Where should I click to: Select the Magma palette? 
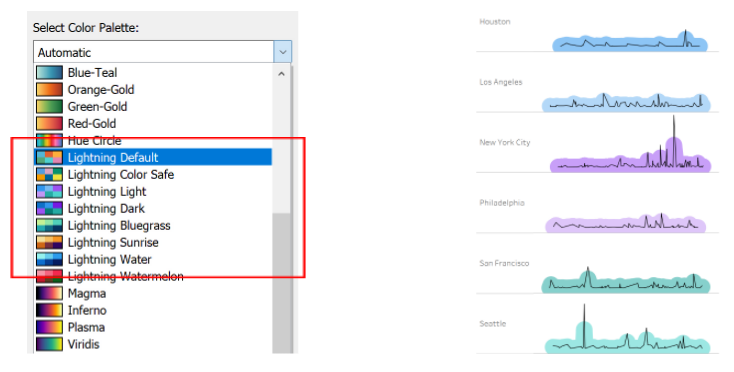(x=153, y=293)
